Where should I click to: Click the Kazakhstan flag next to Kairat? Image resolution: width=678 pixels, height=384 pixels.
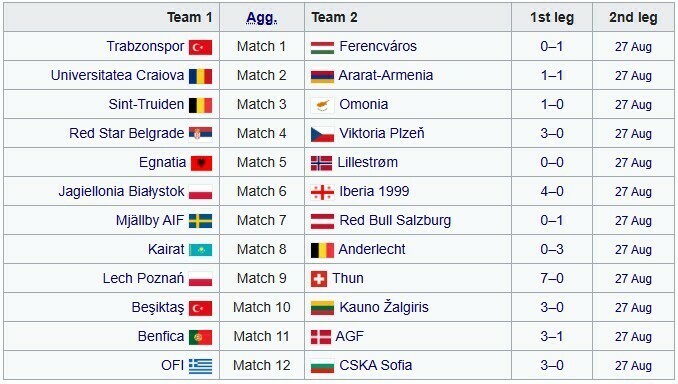click(x=200, y=250)
